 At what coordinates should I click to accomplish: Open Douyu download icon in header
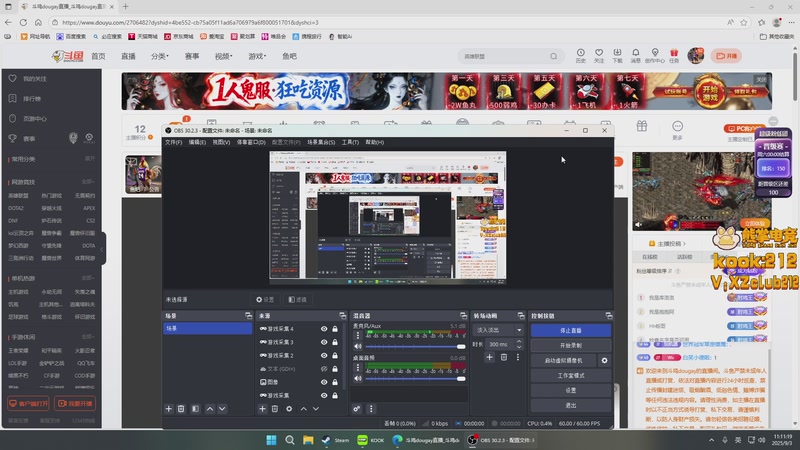coord(617,56)
